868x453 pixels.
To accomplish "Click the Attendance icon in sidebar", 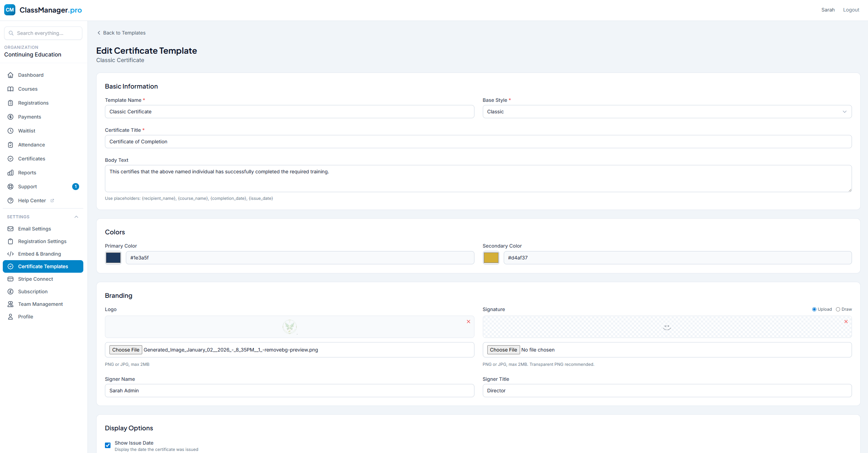I will (x=11, y=144).
